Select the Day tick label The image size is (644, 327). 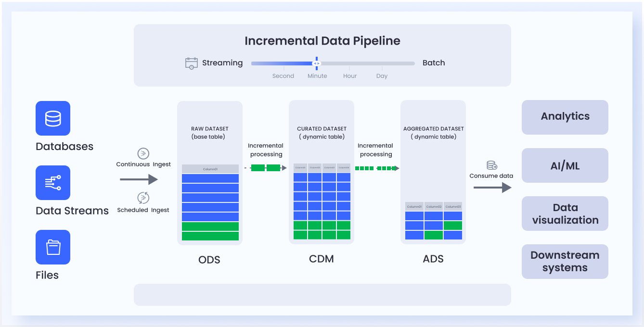[x=382, y=76]
